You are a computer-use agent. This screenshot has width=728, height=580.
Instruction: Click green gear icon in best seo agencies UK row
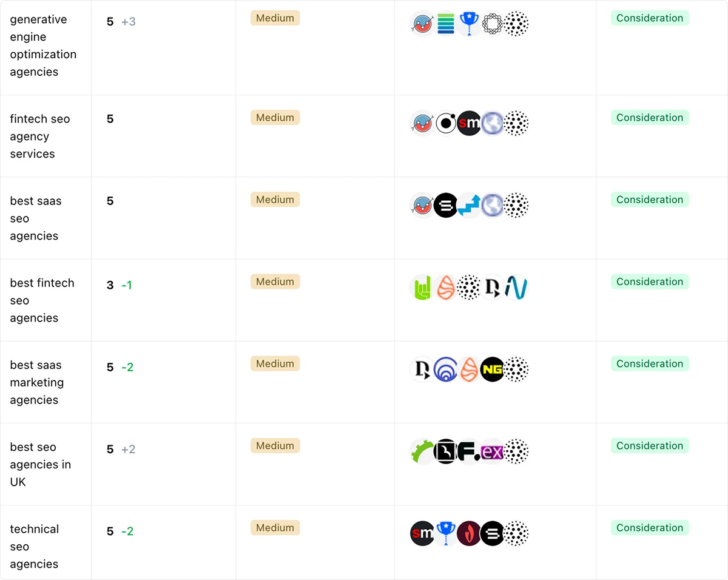pos(422,451)
